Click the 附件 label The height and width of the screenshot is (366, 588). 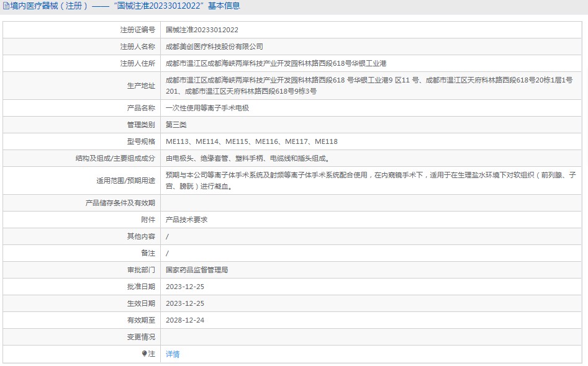(148, 220)
